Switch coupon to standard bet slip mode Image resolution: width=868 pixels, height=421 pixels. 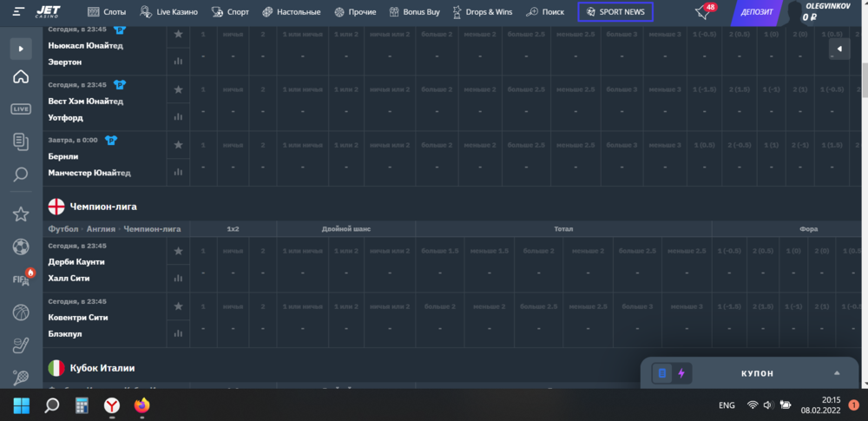coord(662,373)
